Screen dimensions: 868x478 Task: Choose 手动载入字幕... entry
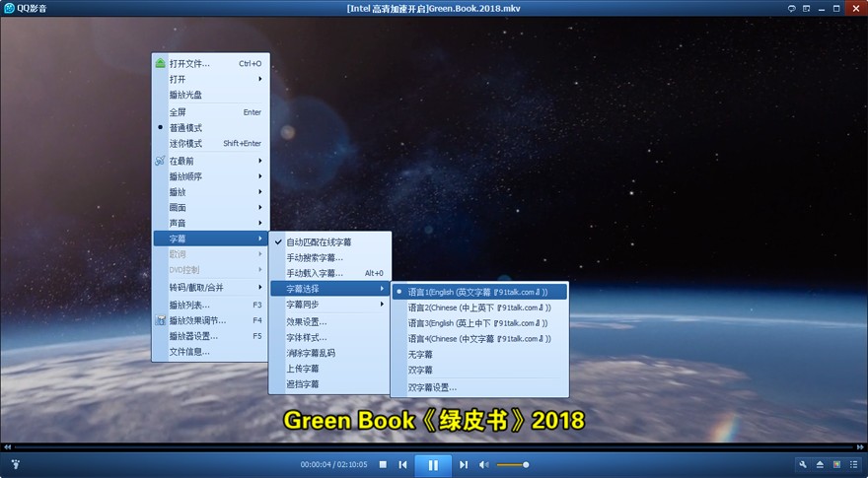click(x=329, y=273)
